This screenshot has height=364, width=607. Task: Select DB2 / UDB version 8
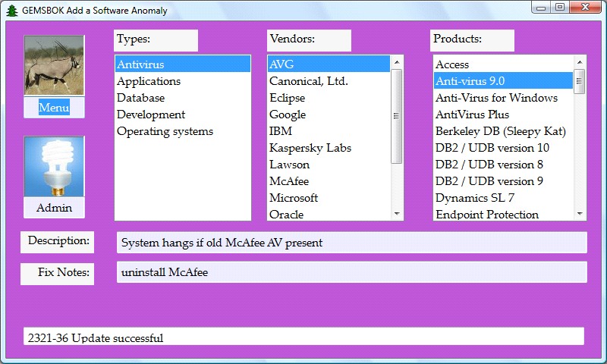[503, 165]
